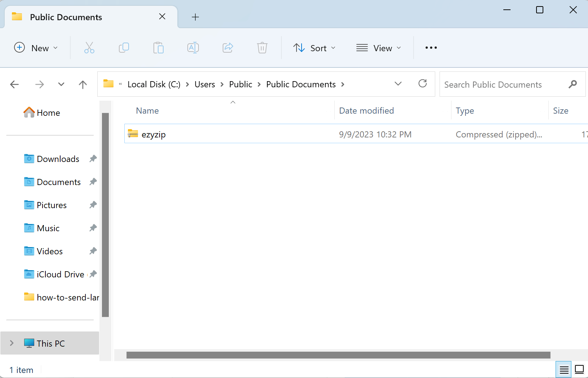Viewport: 588px width, 378px height.
Task: Toggle Name column sort order
Action: click(147, 110)
